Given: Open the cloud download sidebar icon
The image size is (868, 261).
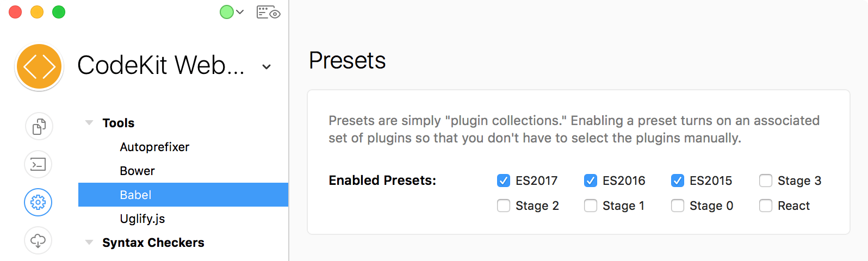Looking at the screenshot, I should [x=38, y=240].
